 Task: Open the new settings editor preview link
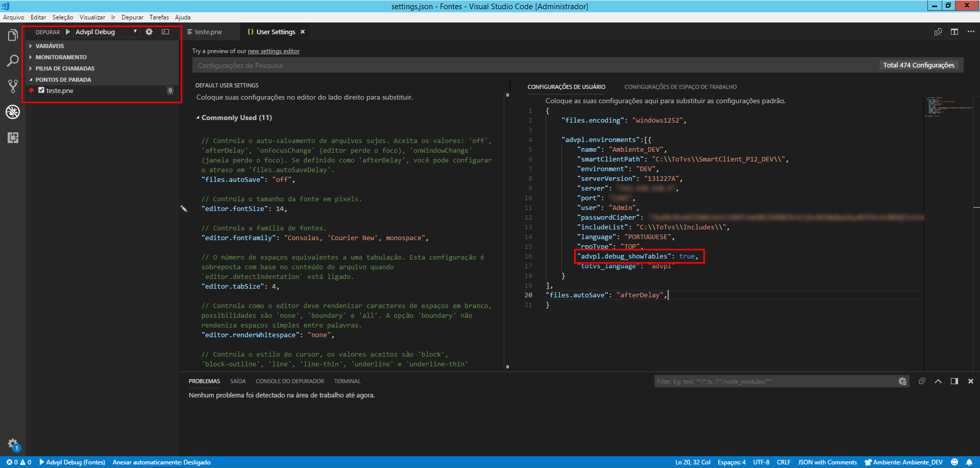pyautogui.click(x=273, y=51)
